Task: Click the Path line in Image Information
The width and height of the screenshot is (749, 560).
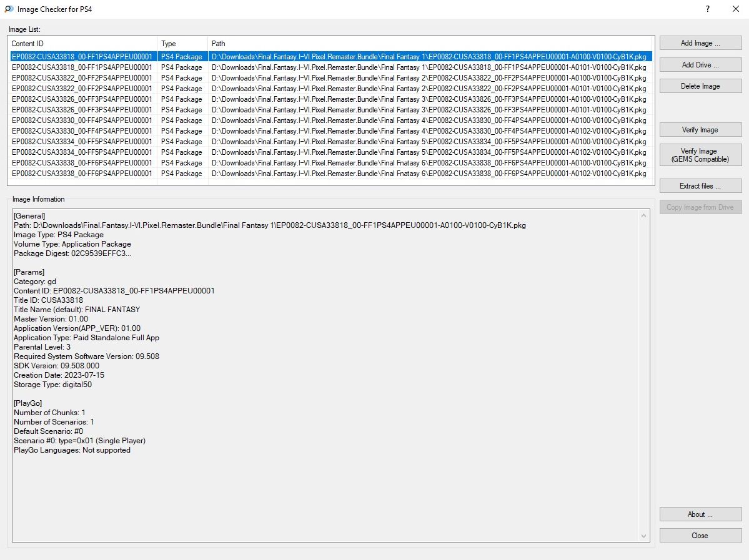Action: click(269, 225)
